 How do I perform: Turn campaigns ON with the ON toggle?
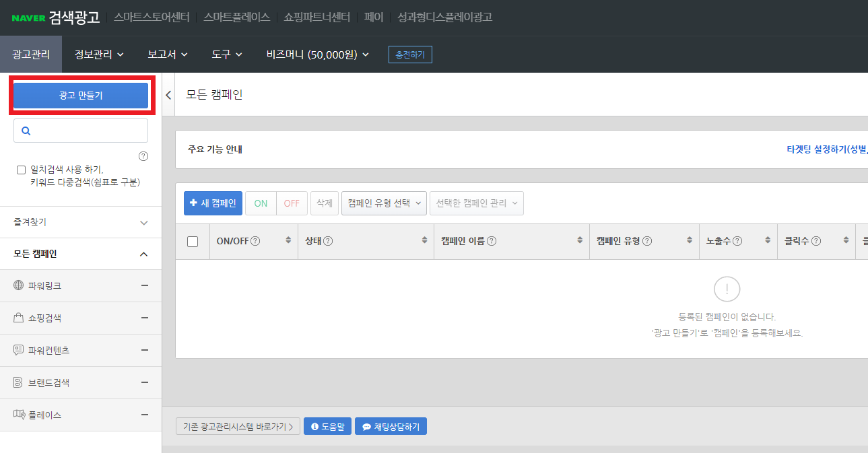[x=261, y=203]
